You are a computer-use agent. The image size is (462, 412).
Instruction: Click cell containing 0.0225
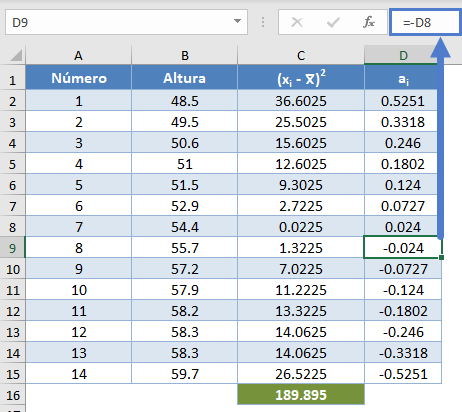click(301, 227)
